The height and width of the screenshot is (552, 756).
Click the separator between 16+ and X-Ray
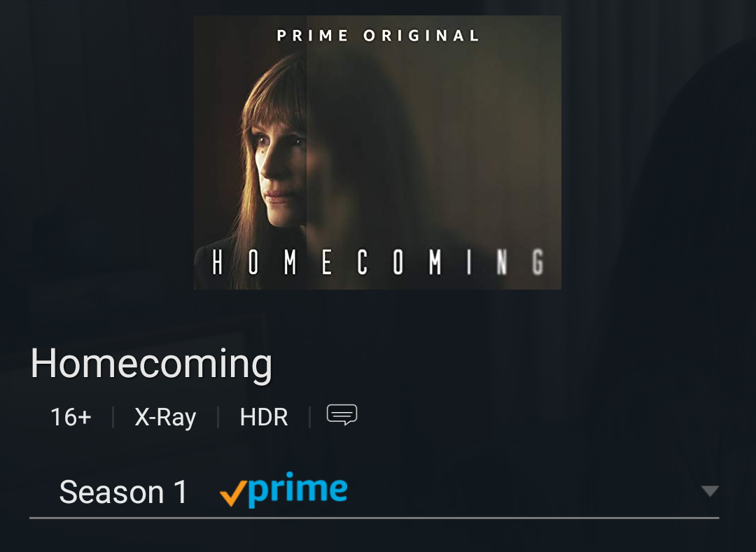click(x=113, y=417)
